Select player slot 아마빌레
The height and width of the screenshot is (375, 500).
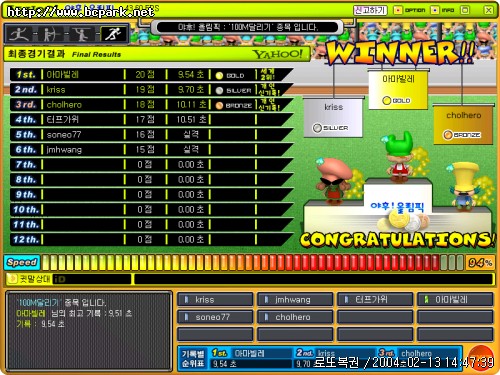455,300
